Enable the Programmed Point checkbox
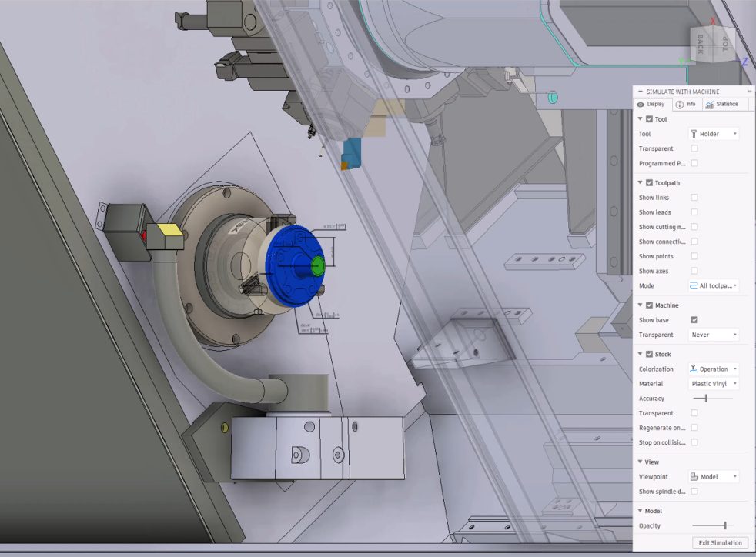This screenshot has height=557, width=756. (x=694, y=163)
